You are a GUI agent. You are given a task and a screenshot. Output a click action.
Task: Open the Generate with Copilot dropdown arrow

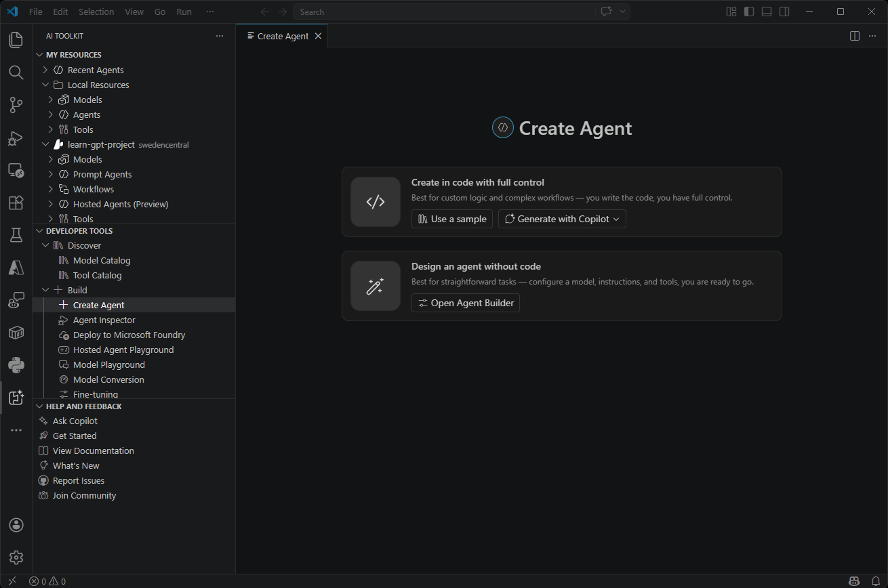(x=615, y=218)
